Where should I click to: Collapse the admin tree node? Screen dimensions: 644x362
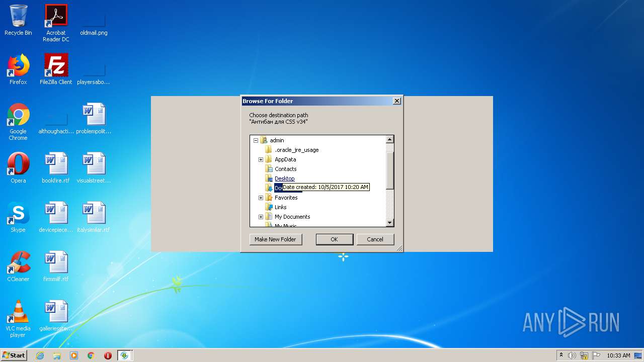256,140
